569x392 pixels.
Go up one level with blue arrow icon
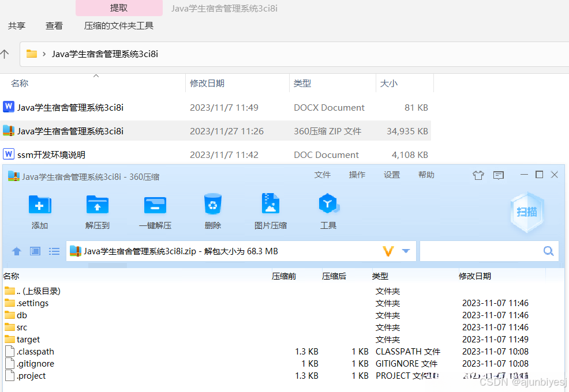[17, 251]
